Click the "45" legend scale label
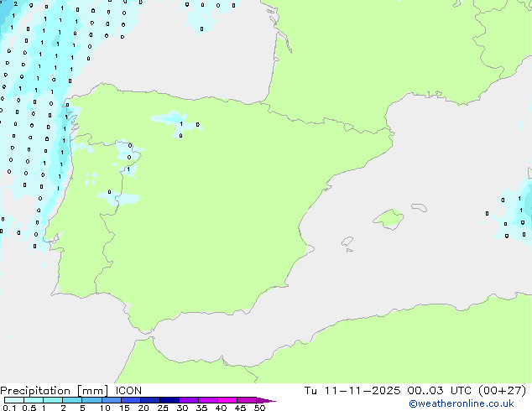Viewport: 532px width, 411px height. pos(240,408)
